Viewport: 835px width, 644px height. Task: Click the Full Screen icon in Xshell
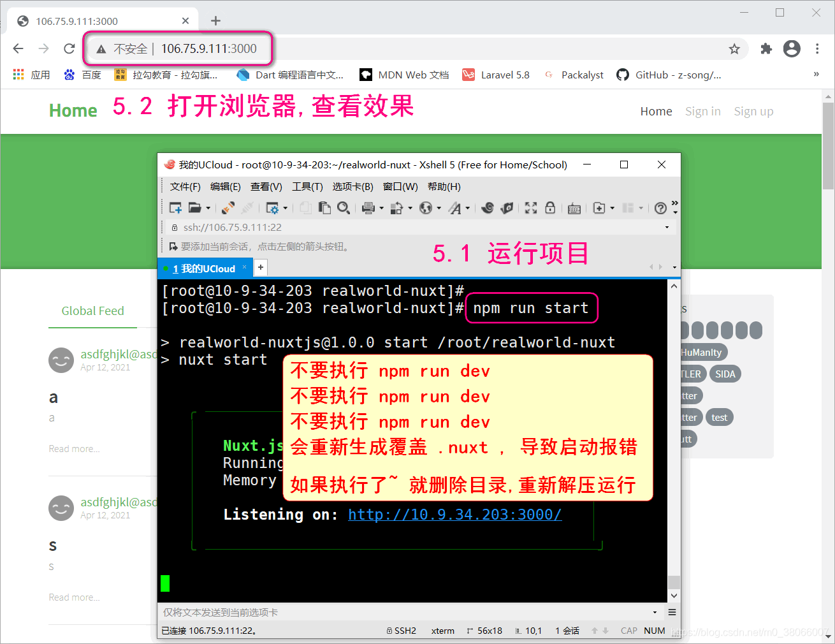click(x=531, y=208)
